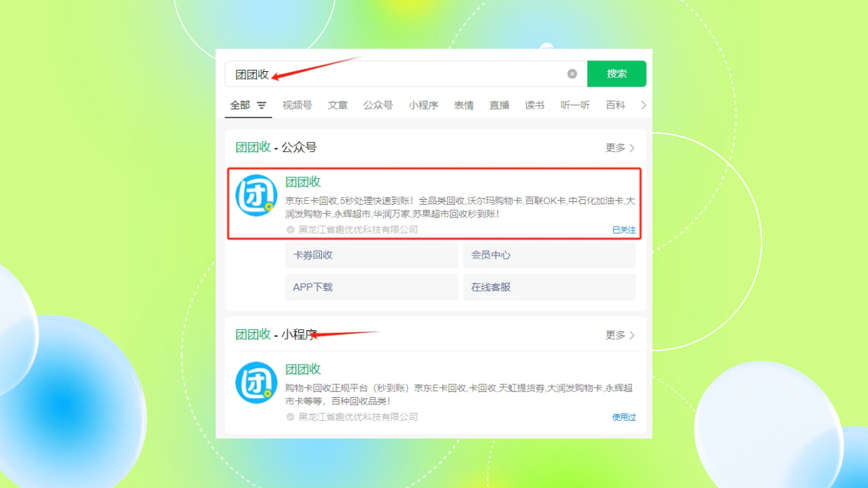Screen dimensions: 868x488
Task: Open 更多 in the 公众号 section
Action: (x=620, y=148)
